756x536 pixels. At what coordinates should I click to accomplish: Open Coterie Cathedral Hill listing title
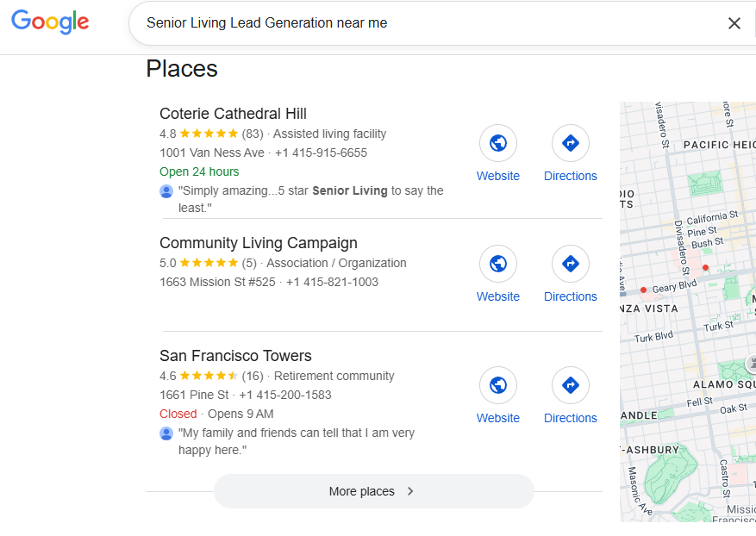(233, 114)
